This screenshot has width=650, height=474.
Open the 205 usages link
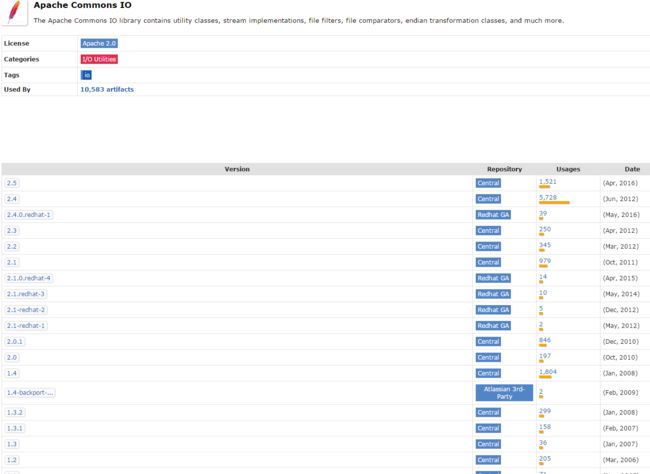click(x=545, y=458)
